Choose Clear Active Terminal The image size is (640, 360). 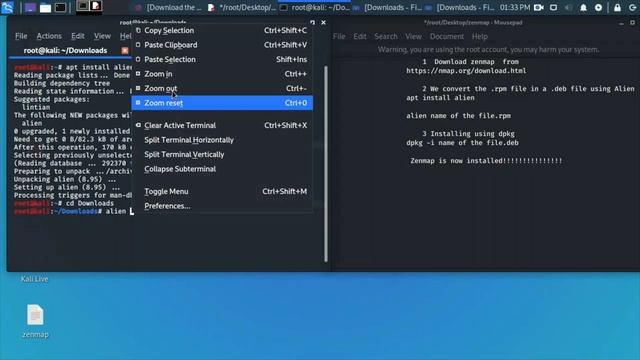(x=222, y=125)
